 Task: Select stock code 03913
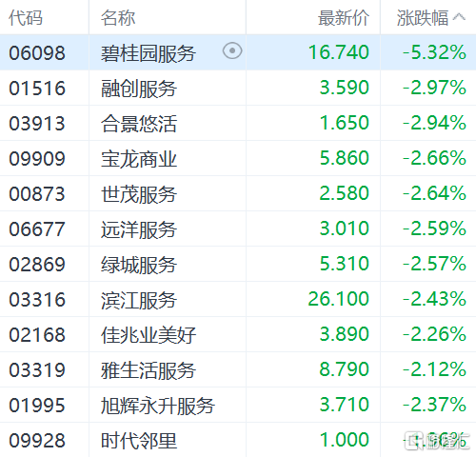tap(37, 123)
